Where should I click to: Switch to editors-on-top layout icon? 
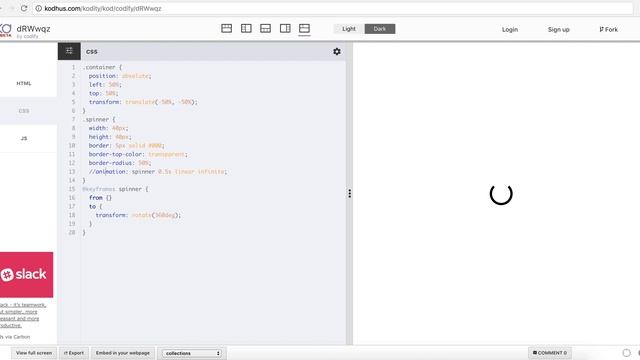227,28
